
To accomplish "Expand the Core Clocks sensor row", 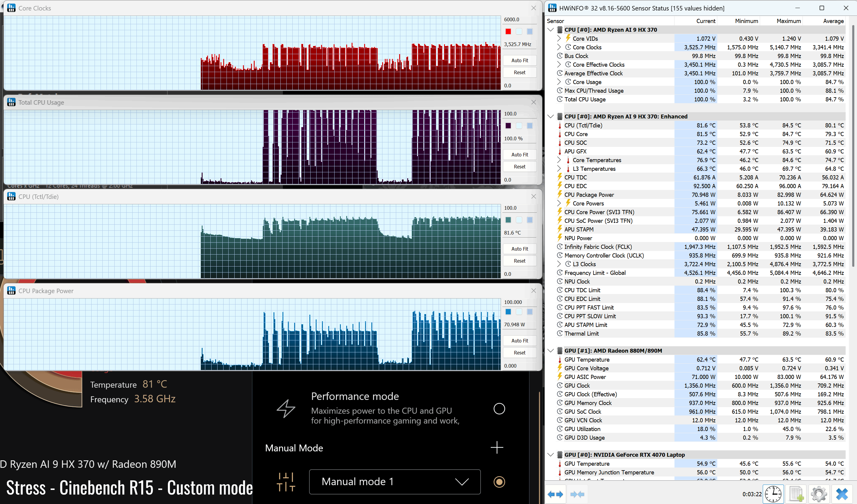I will [x=559, y=47].
